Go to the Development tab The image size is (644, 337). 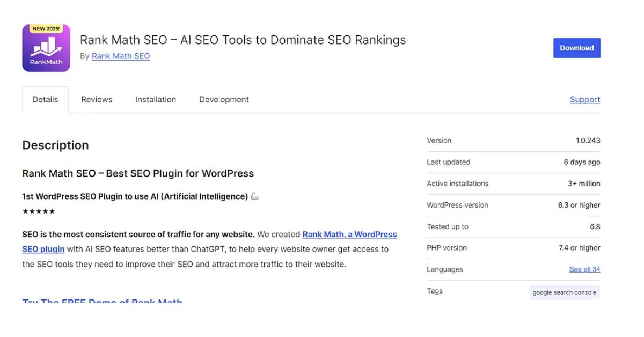click(224, 100)
